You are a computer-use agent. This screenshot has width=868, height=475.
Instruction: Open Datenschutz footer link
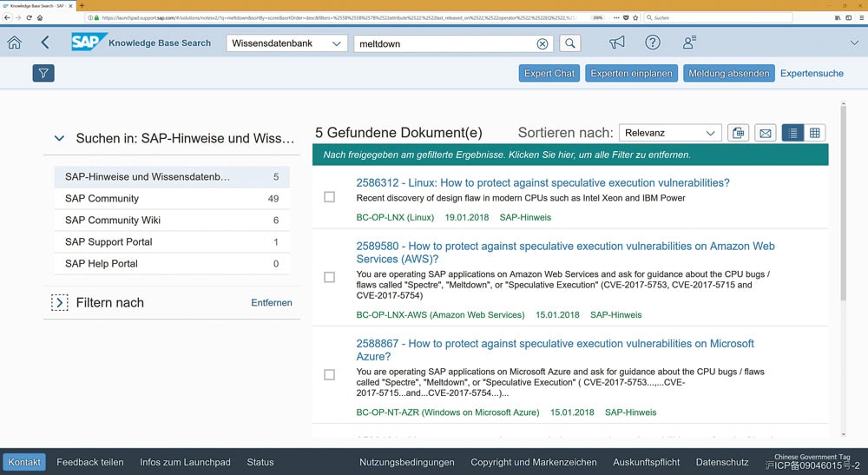click(x=722, y=462)
